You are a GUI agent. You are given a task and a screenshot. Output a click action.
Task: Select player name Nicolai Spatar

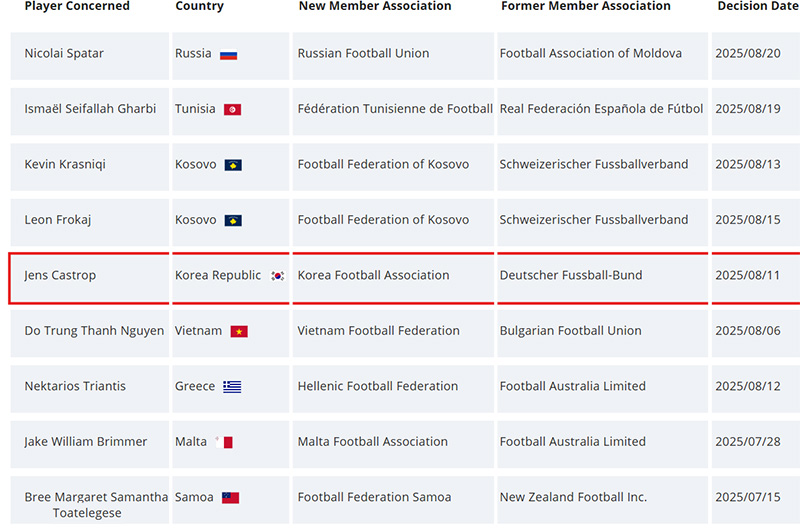pos(64,54)
